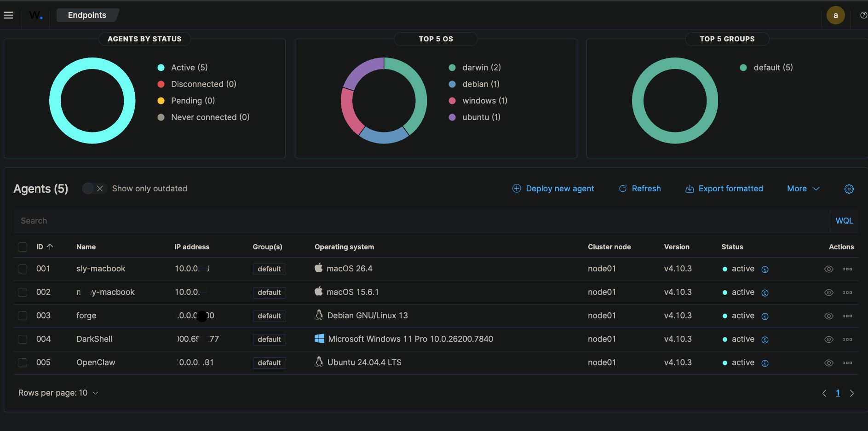
Task: Click the Endpoints breadcrumb tab
Action: (x=87, y=15)
